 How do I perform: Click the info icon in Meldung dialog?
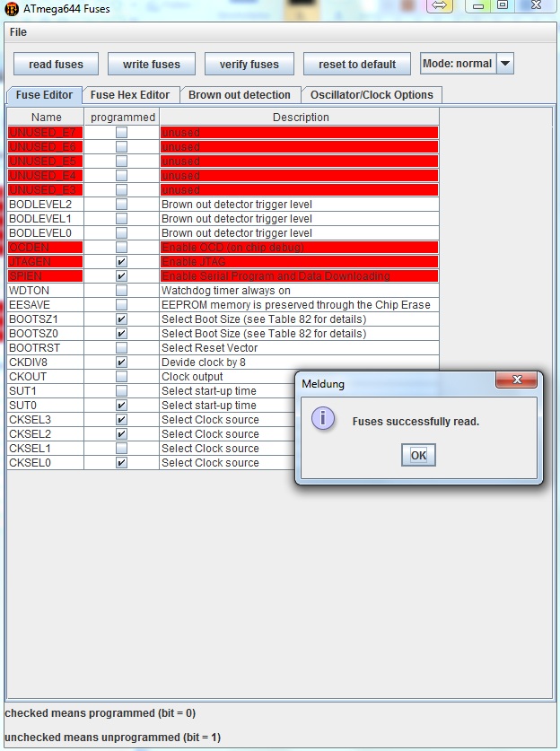click(324, 419)
